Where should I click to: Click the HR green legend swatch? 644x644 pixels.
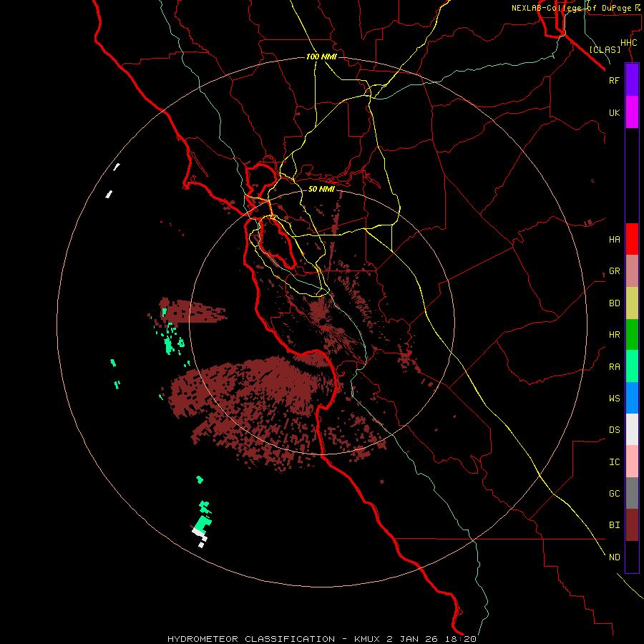632,335
